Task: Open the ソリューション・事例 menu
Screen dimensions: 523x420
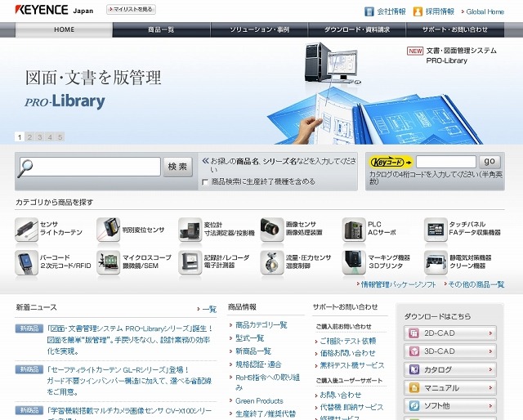Action: [x=259, y=29]
